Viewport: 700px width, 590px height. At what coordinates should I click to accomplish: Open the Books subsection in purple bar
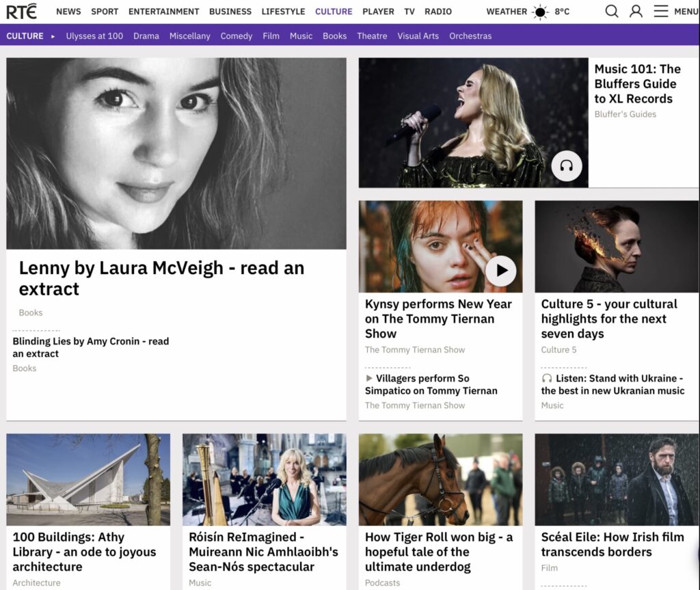[x=334, y=36]
